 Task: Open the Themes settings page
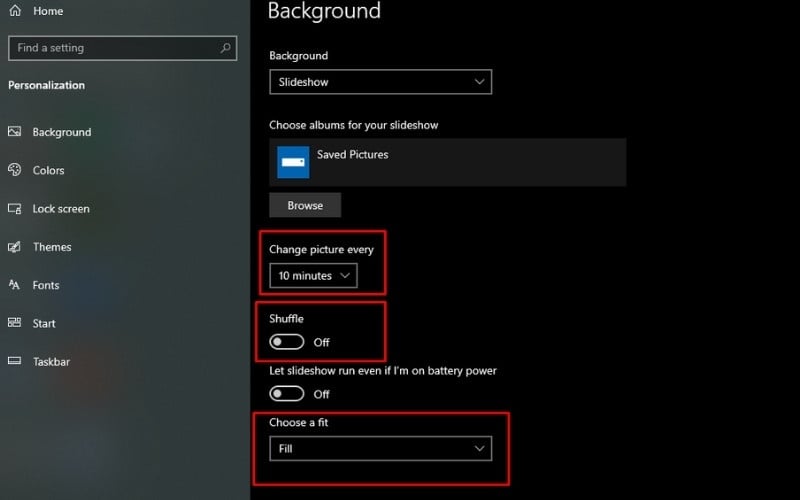pos(52,247)
